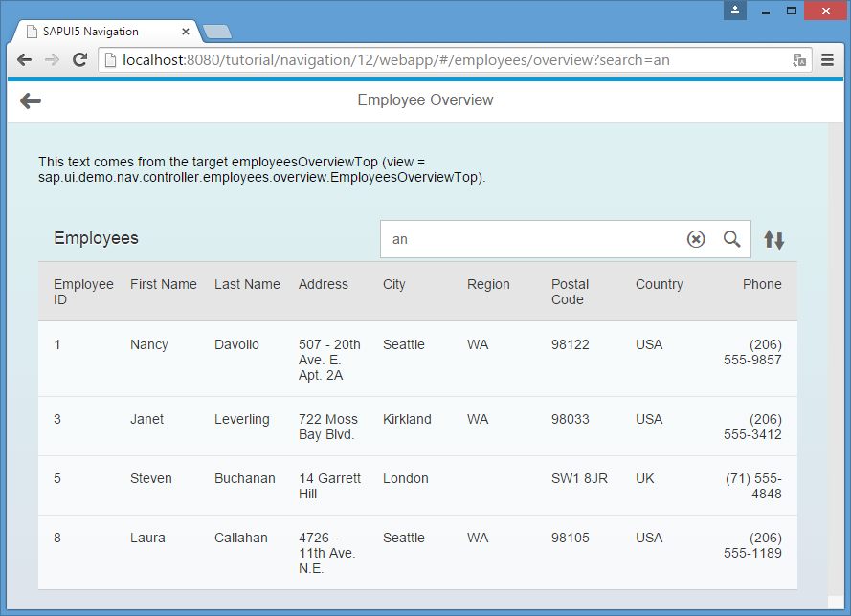The image size is (851, 616).
Task: Click the translate icon in address bar
Action: (799, 60)
